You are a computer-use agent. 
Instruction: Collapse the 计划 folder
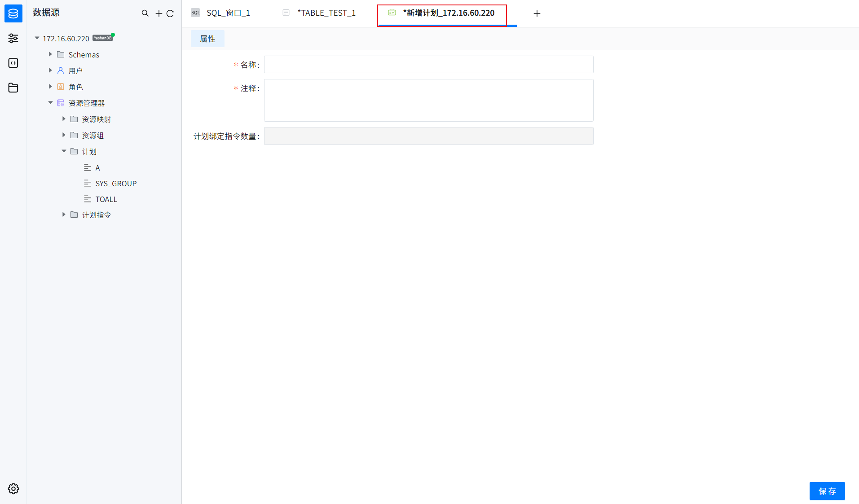(64, 151)
